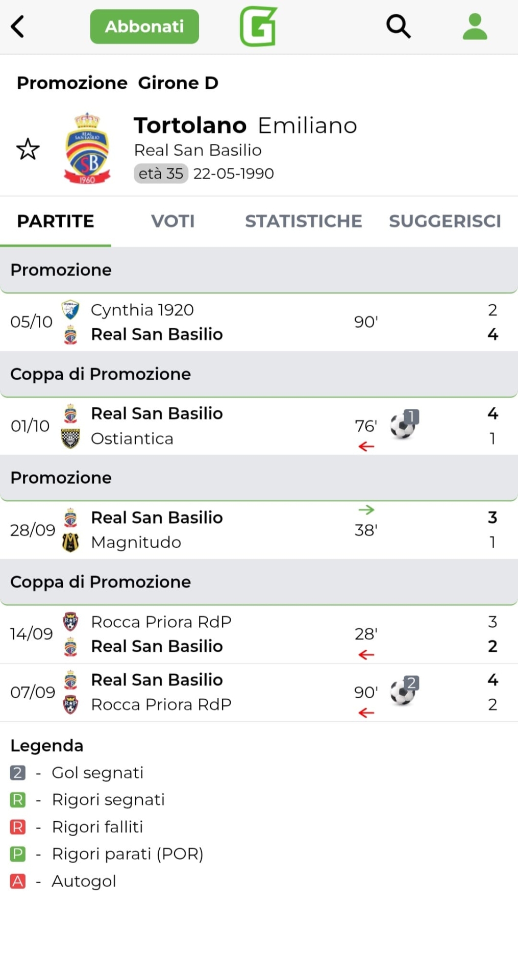Open the SUGGERISCI tab
The image size is (518, 980).
coord(445,221)
